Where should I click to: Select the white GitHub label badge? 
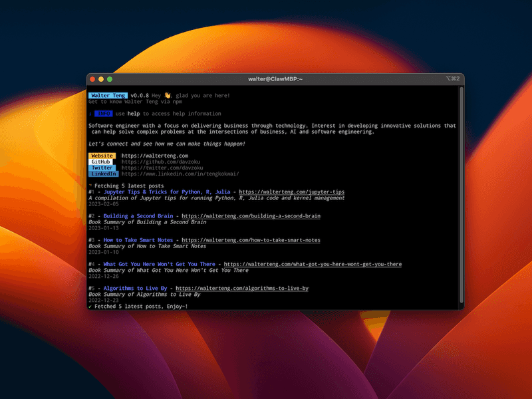[102, 162]
